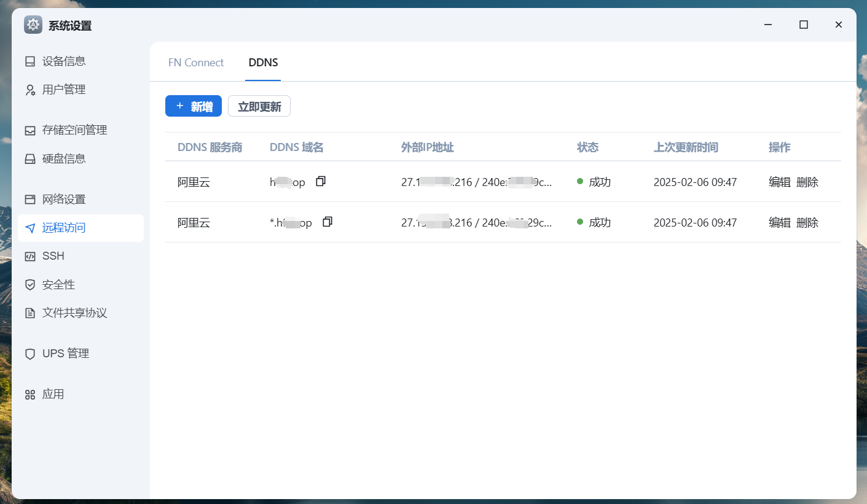Open 文件共享协议 settings
The width and height of the screenshot is (867, 504).
[80, 313]
